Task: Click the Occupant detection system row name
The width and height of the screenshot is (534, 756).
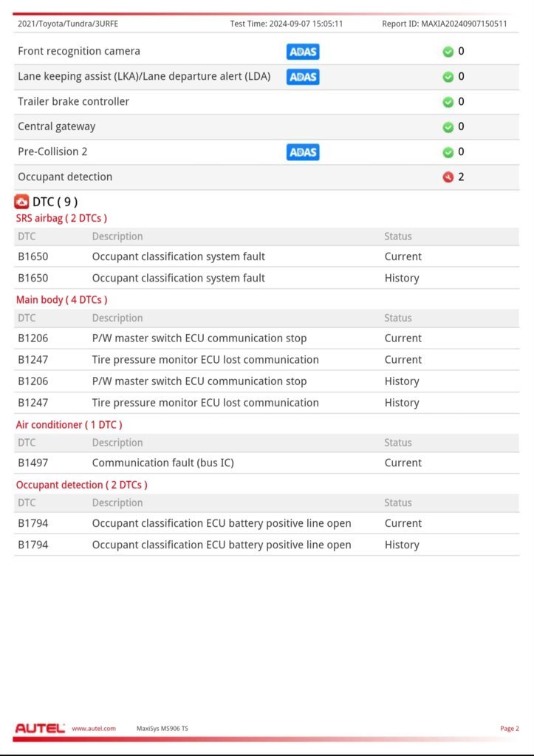Action: 65,177
